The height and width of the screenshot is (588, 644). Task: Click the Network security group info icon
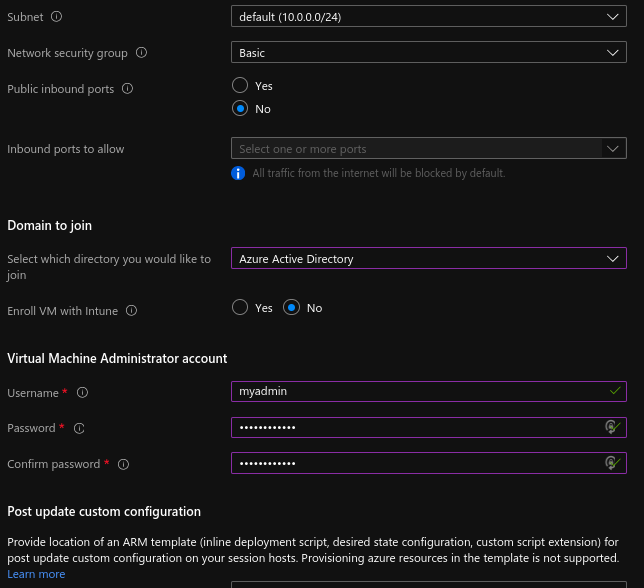tap(141, 53)
